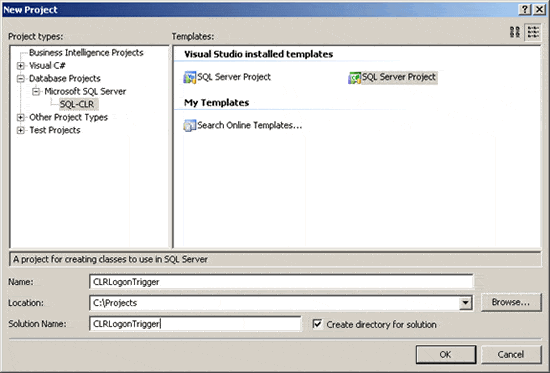Click the Browse... button
Screen dimensions: 550x373
click(511, 302)
